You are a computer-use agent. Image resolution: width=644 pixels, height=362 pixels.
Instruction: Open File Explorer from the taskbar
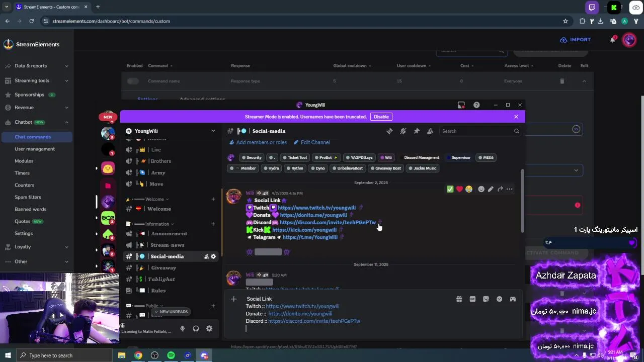coord(122,355)
